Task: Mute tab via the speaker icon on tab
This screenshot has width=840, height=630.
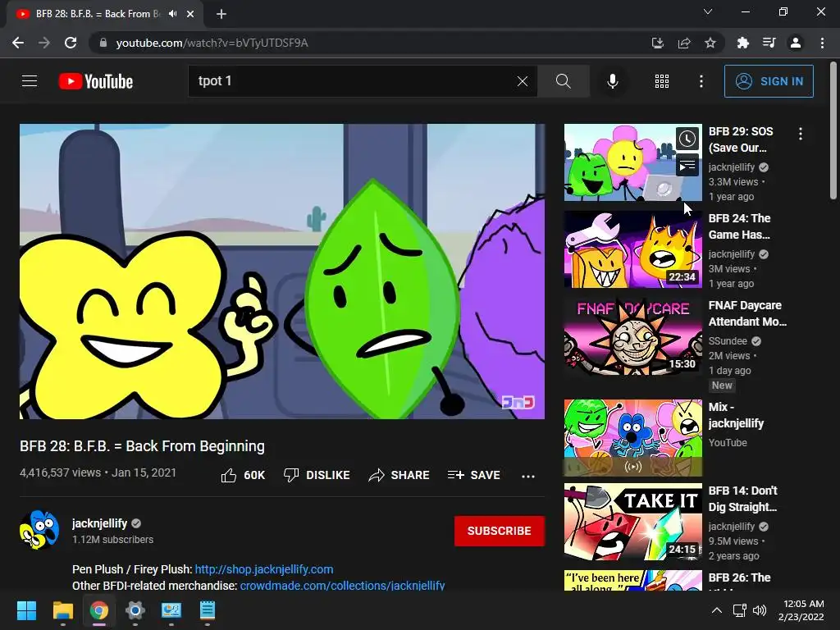Action: pos(172,14)
